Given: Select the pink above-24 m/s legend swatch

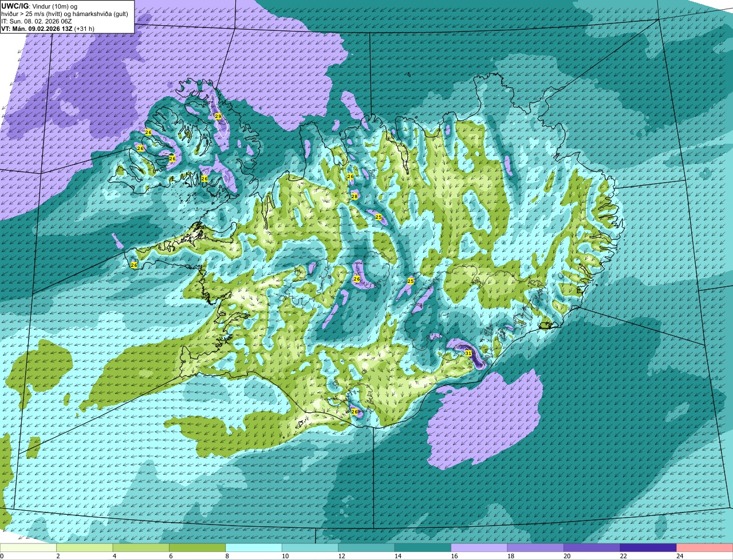Looking at the screenshot, I should tap(705, 547).
